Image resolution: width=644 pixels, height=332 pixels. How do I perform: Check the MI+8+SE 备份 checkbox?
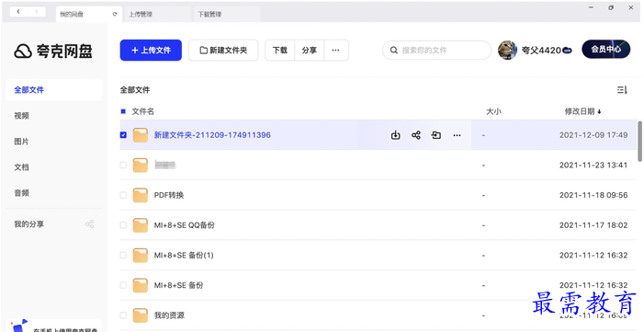pyautogui.click(x=123, y=285)
